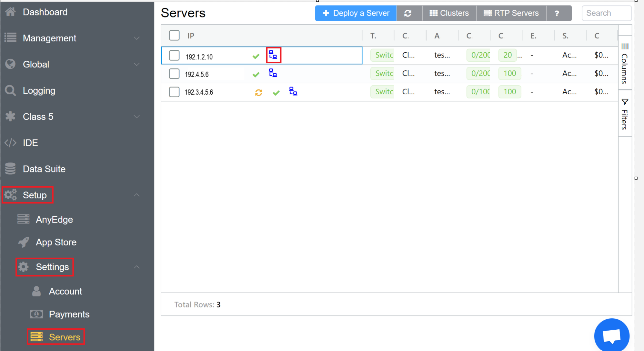Open the chat bubble widget
This screenshot has height=351, width=644.
pyautogui.click(x=611, y=336)
